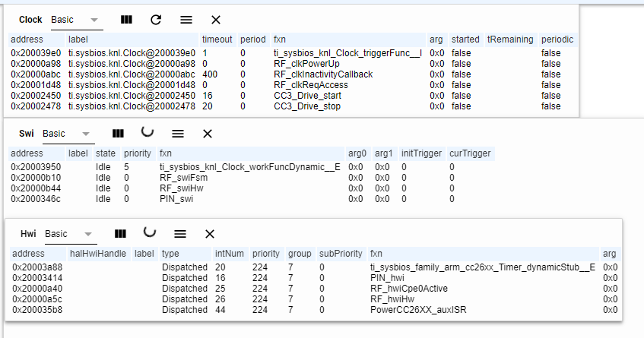
Task: Click the columns icon in Hwi panel
Action: coord(120,234)
